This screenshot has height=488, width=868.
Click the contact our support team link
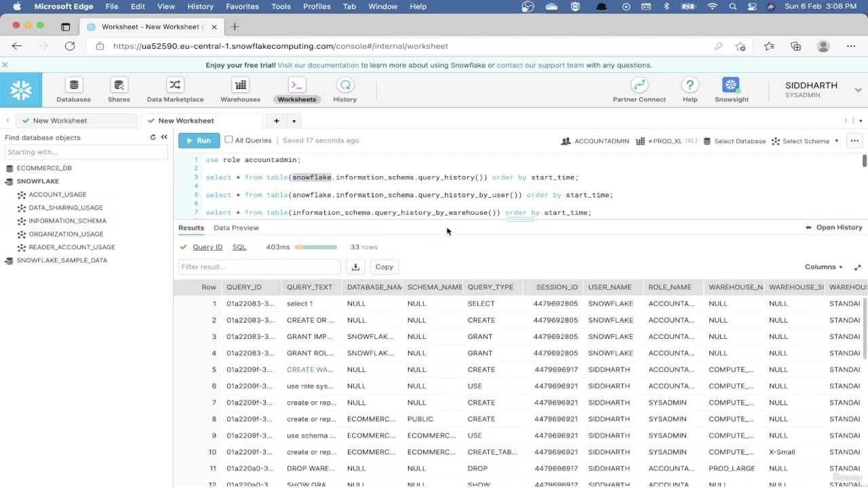540,65
